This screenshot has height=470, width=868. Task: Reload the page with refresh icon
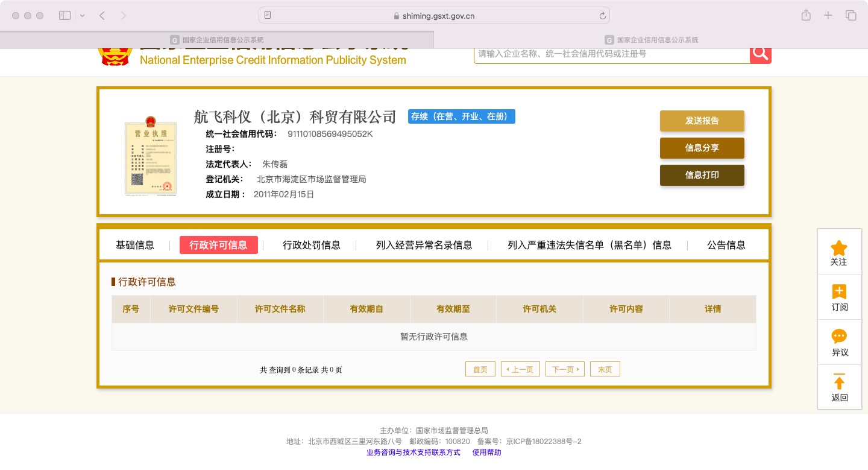pyautogui.click(x=602, y=16)
